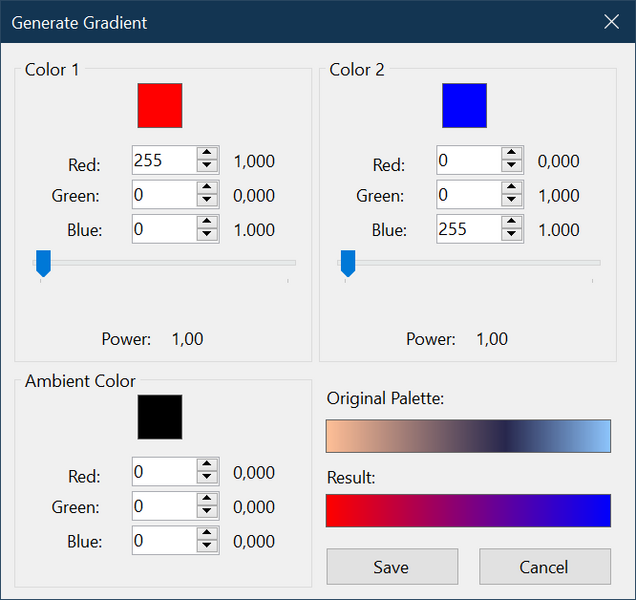Click the Result gradient preview bar

(468, 510)
